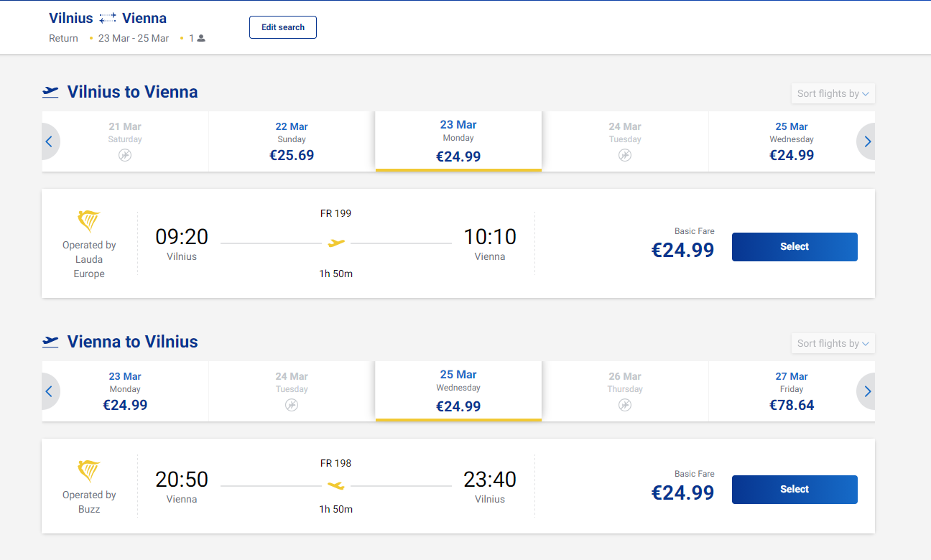Click the return next dates arrow
Image resolution: width=931 pixels, height=560 pixels.
coord(867,391)
